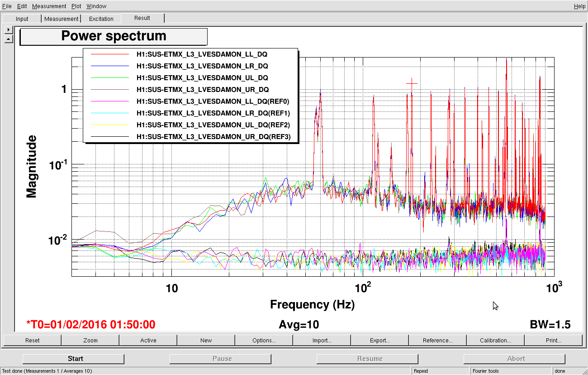
Task: Click the Zoom button
Action: coord(90,340)
